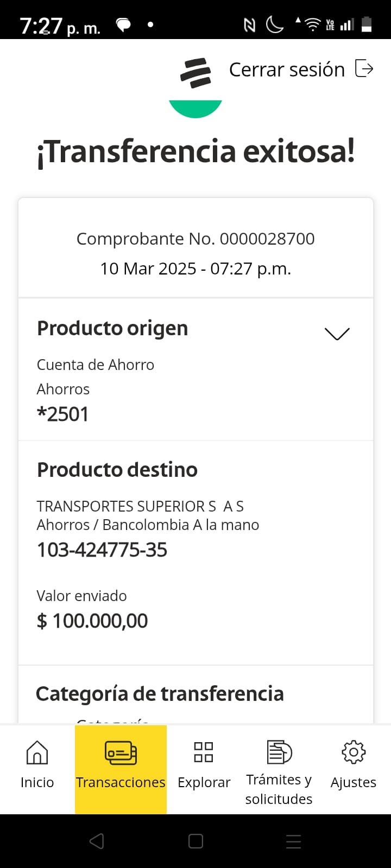Switch to the Explorar tab label
The width and height of the screenshot is (391, 868).
(204, 782)
